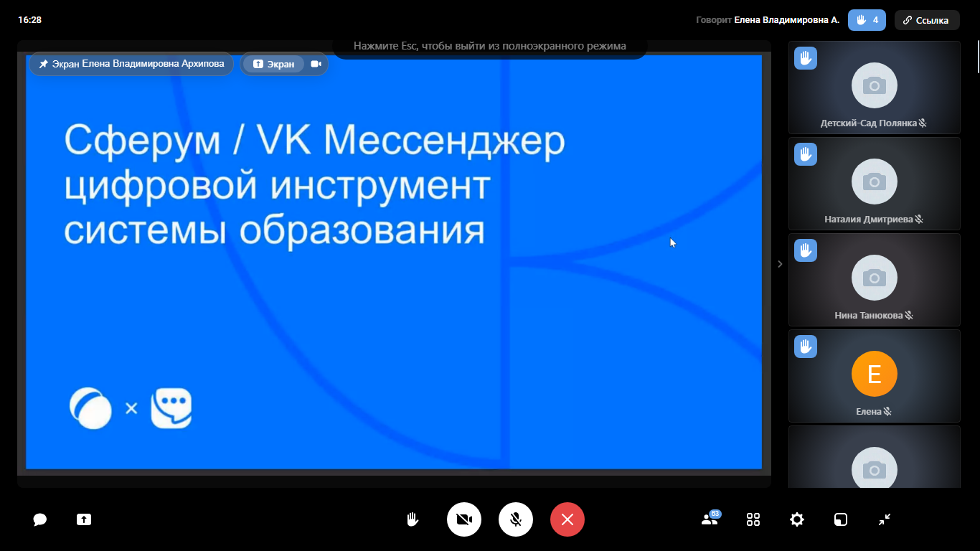
Task: Click the VK Messenger logo on slide
Action: 171,408
